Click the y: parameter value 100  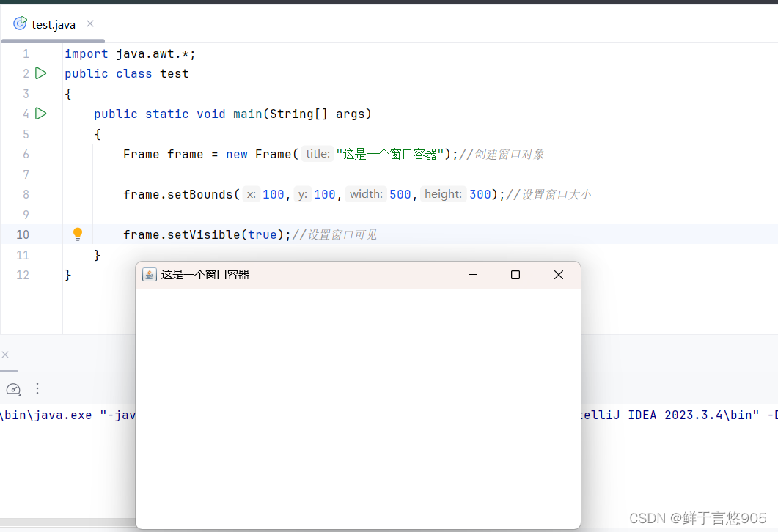(325, 194)
